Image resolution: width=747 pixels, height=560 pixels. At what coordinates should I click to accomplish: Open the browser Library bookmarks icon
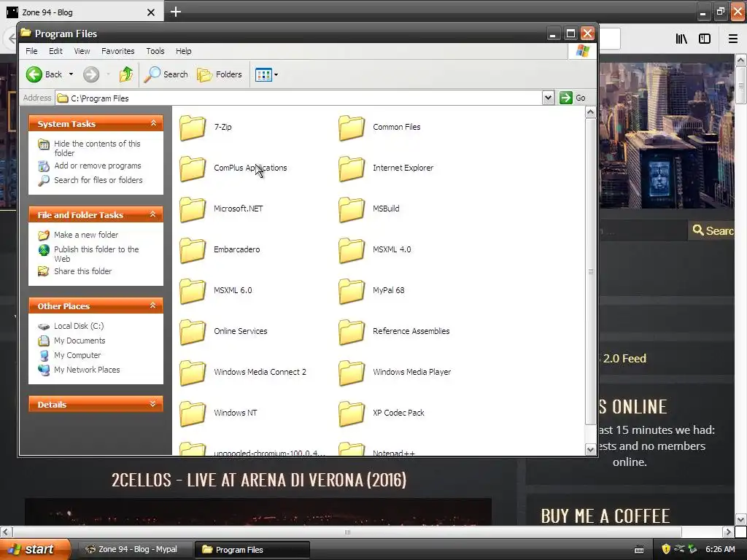click(681, 39)
